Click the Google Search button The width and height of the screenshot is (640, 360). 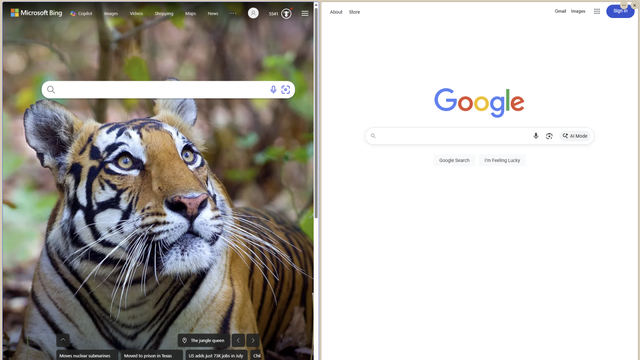pyautogui.click(x=454, y=160)
